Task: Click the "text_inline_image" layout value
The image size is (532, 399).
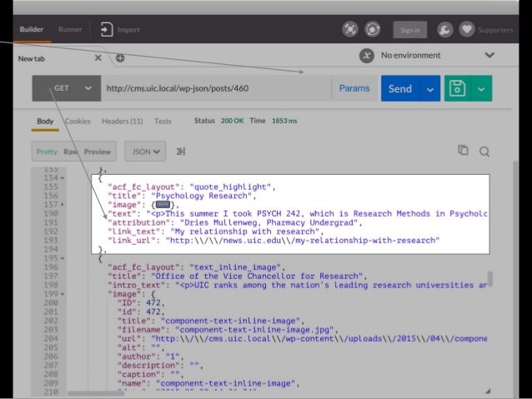Action: tap(235, 267)
